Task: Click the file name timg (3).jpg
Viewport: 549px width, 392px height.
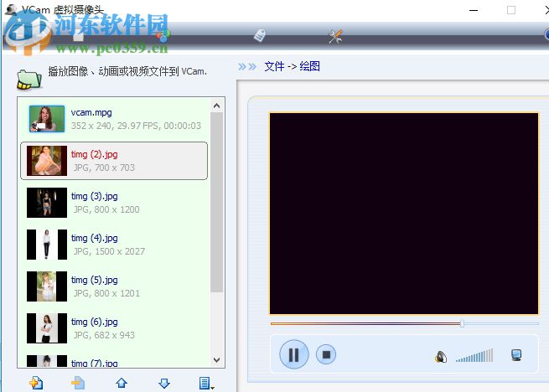Action: 95,196
